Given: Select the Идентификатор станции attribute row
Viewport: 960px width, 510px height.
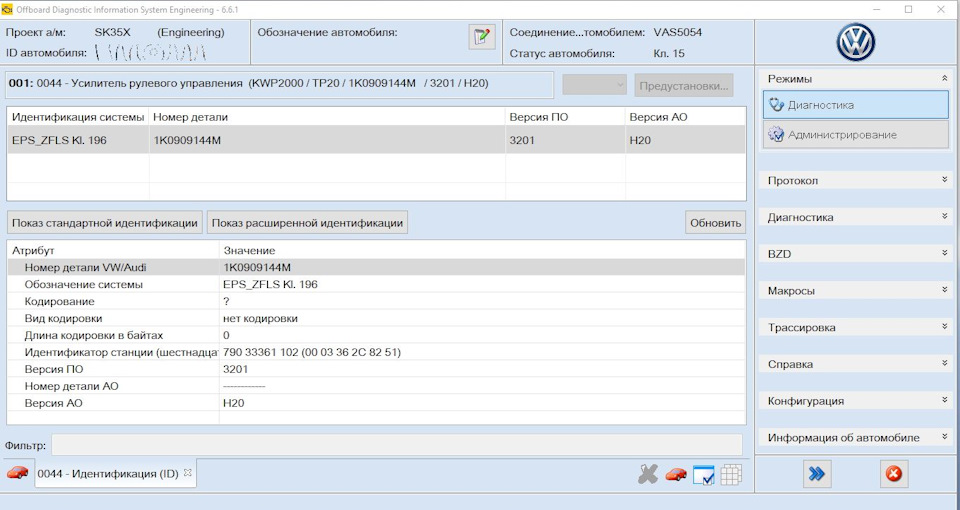Looking at the screenshot, I should [376, 352].
